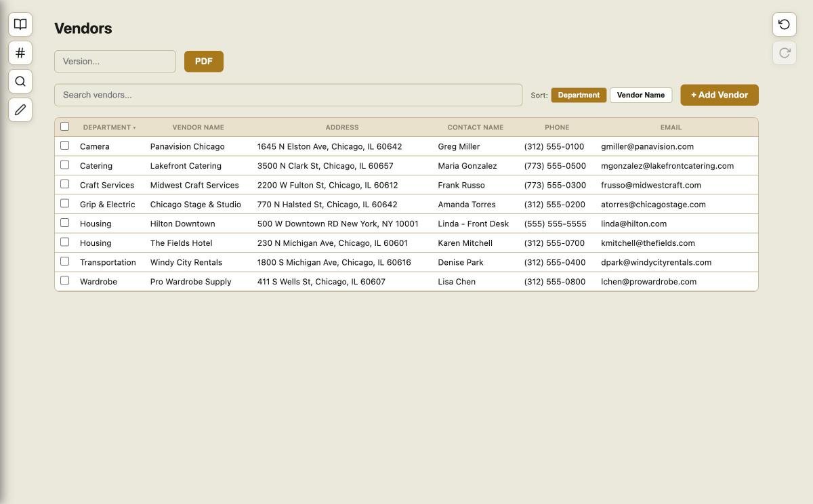
Task: Click address 500 W Downtown RD New York
Action: click(x=337, y=224)
